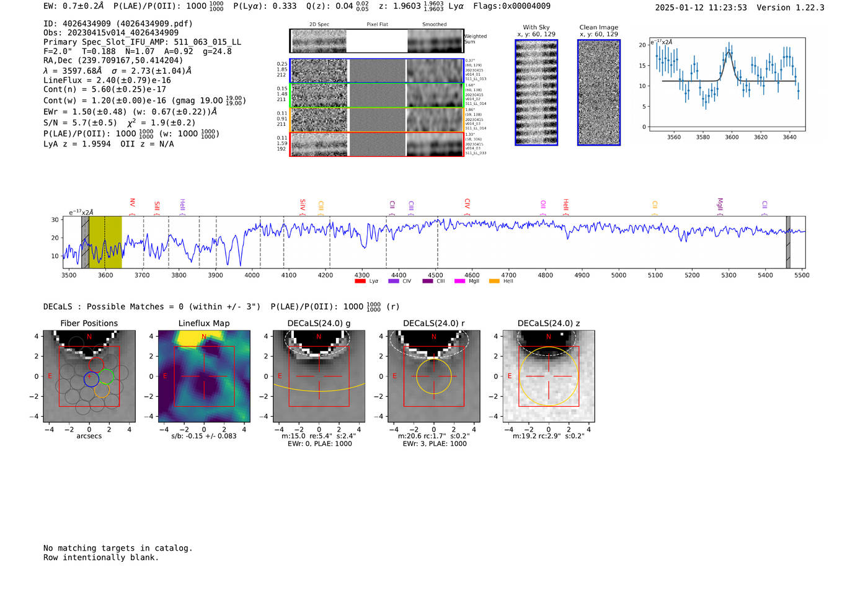Select the red-bordered Smoothed fiber row

click(435, 144)
